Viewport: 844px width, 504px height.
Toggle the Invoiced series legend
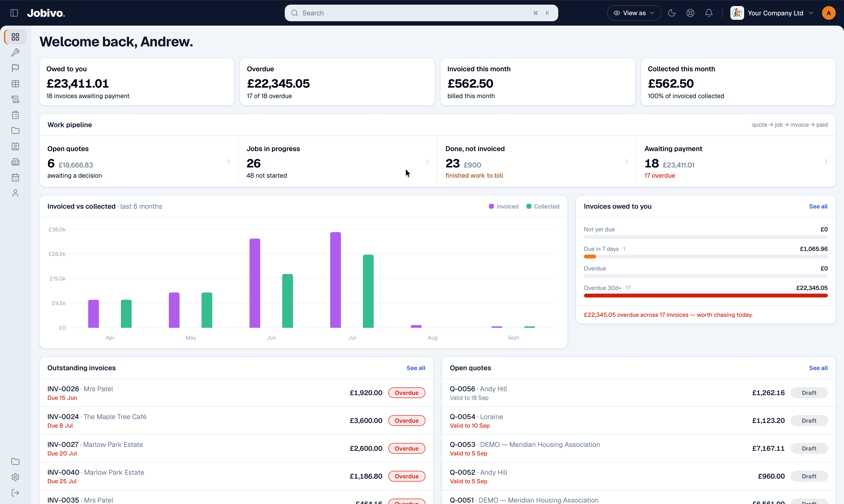tap(504, 206)
